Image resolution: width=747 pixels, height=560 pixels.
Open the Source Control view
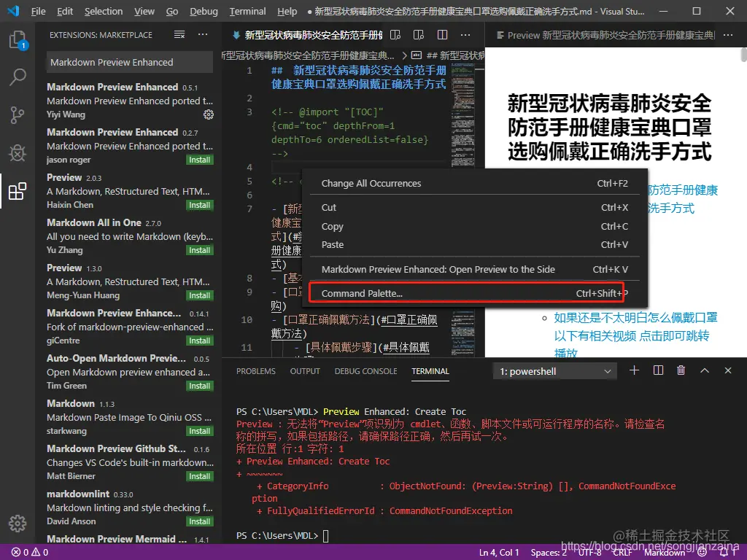tap(18, 115)
